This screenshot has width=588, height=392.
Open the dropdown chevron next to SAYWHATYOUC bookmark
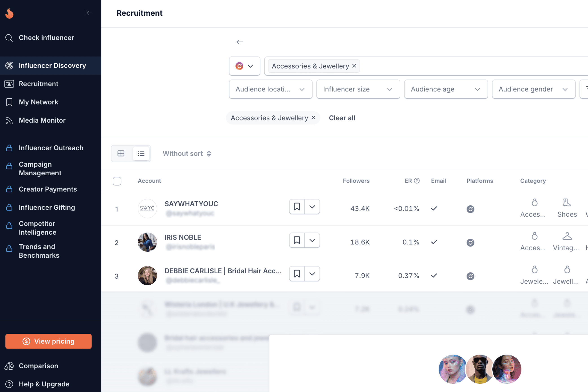coord(312,207)
